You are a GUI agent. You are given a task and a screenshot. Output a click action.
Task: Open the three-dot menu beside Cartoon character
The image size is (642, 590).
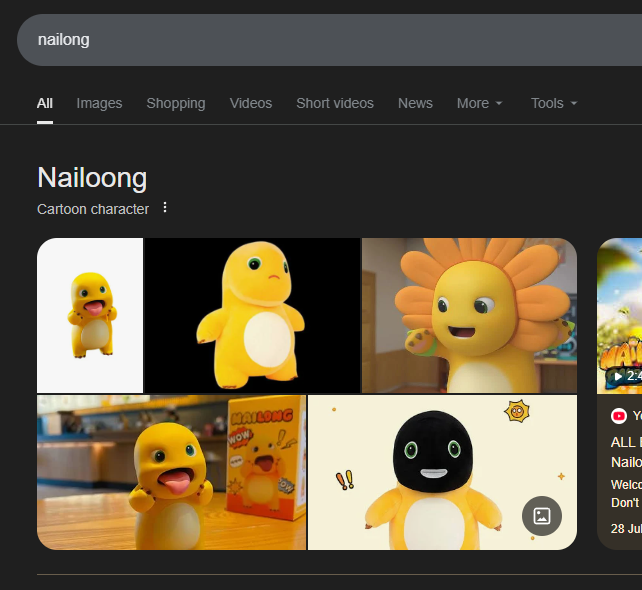pyautogui.click(x=165, y=208)
